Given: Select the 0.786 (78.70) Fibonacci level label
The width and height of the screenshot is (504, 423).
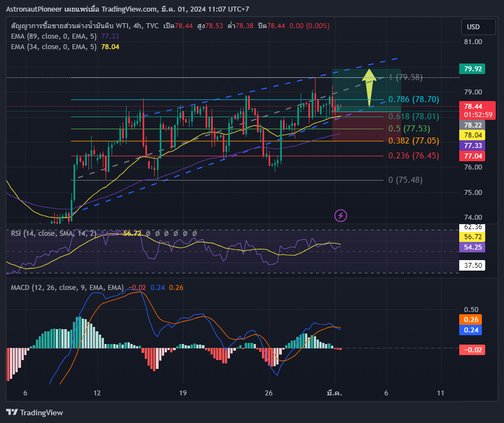Looking at the screenshot, I should click(x=414, y=99).
